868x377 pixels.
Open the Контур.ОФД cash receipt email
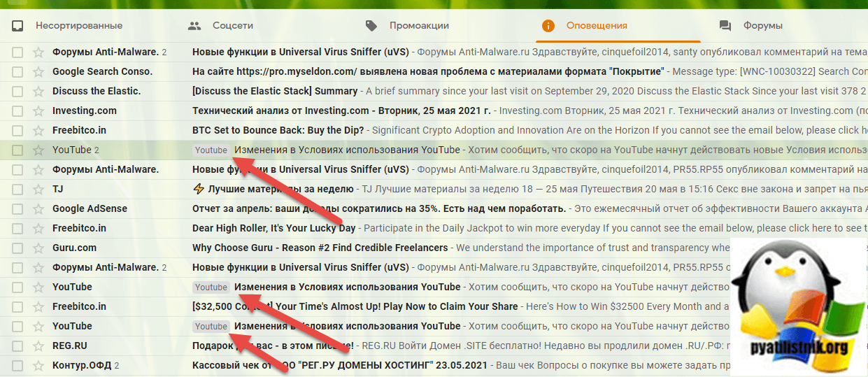coord(341,365)
